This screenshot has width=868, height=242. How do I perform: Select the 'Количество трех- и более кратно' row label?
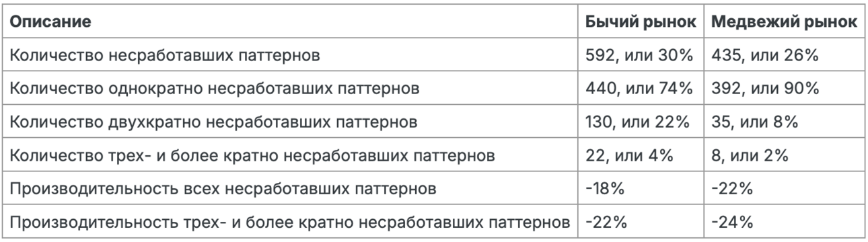(253, 155)
